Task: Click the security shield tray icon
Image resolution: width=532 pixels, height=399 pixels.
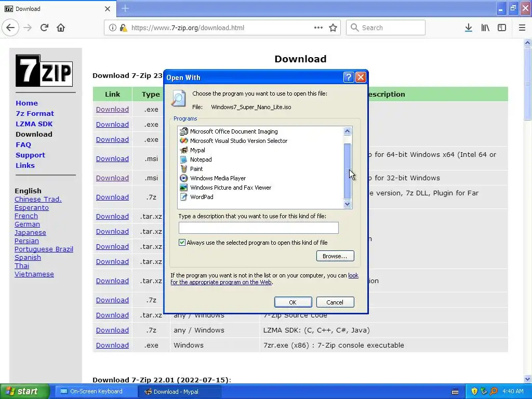Action: 474,391
